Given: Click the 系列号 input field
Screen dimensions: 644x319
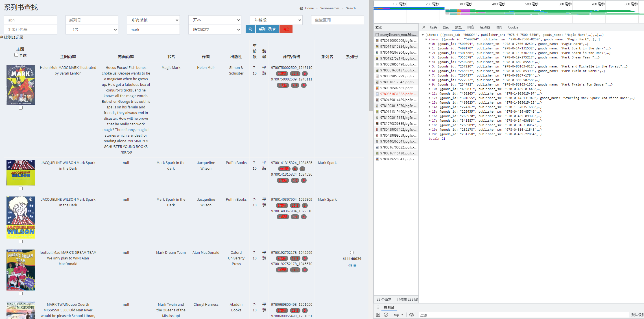Looking at the screenshot, I should [92, 20].
